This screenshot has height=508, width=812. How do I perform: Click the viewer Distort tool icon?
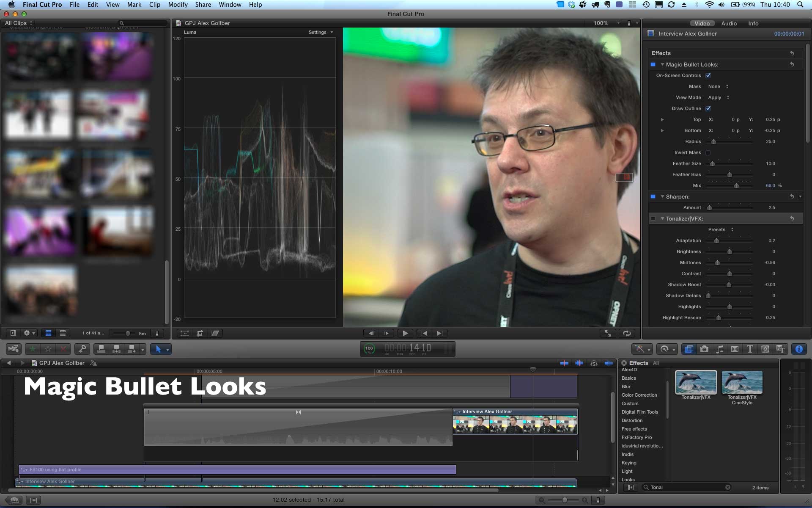pos(215,334)
